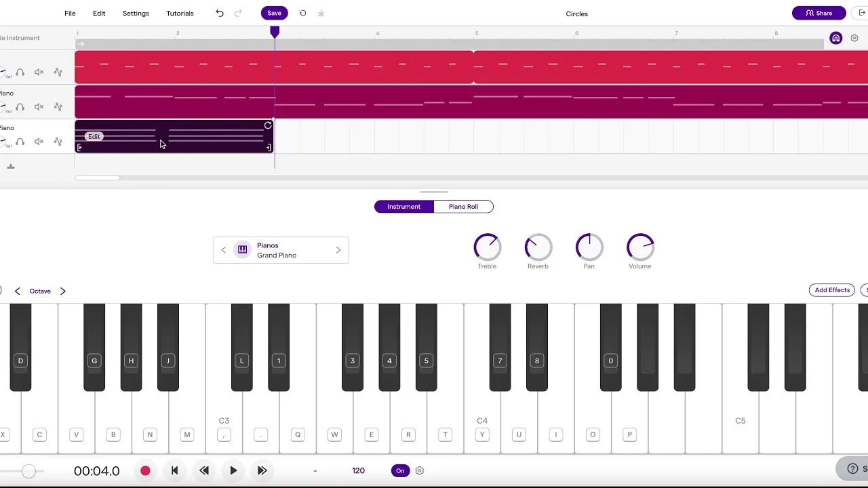Click the tempo value 120
Screen dimensions: 868x488
pyautogui.click(x=358, y=470)
